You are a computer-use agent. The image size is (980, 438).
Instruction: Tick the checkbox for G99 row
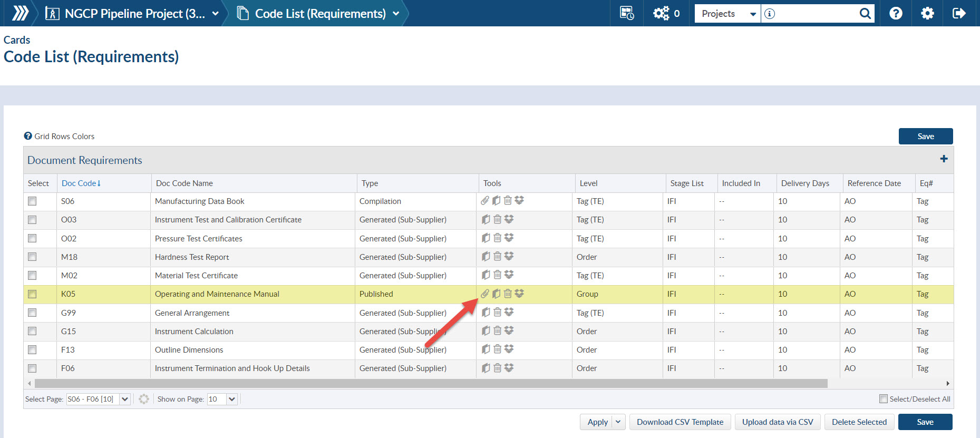[33, 313]
